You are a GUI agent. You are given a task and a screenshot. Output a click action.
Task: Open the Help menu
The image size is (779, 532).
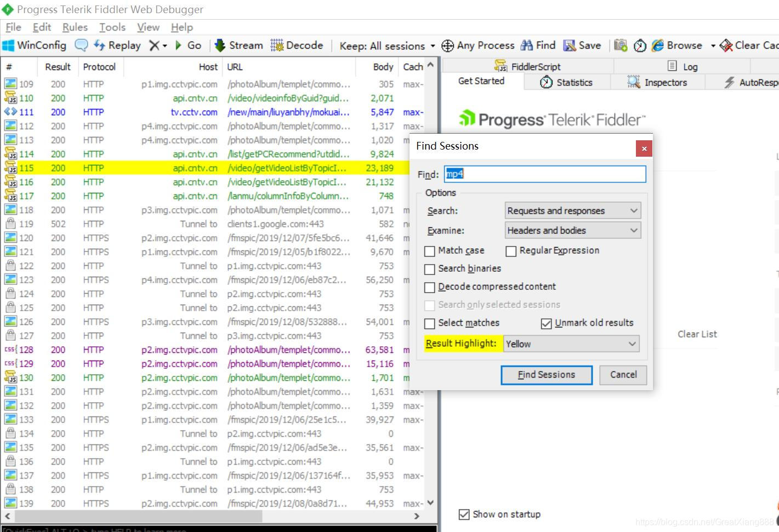tap(181, 27)
